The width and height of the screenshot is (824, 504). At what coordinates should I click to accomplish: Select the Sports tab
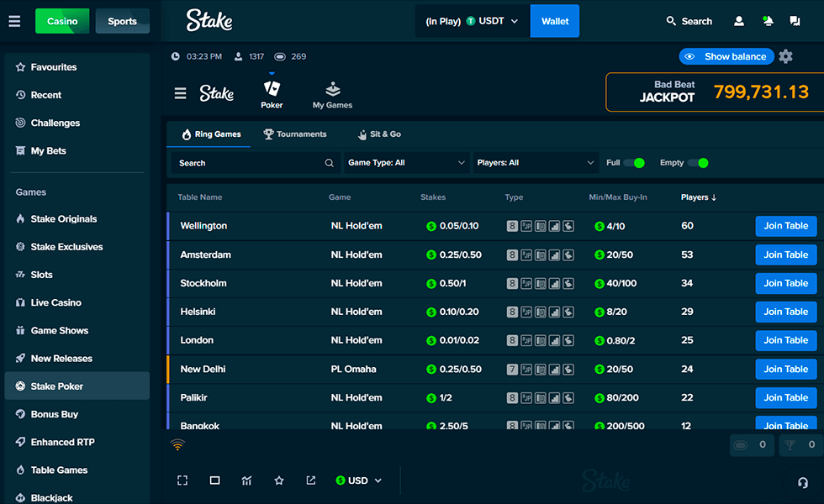pyautogui.click(x=123, y=21)
